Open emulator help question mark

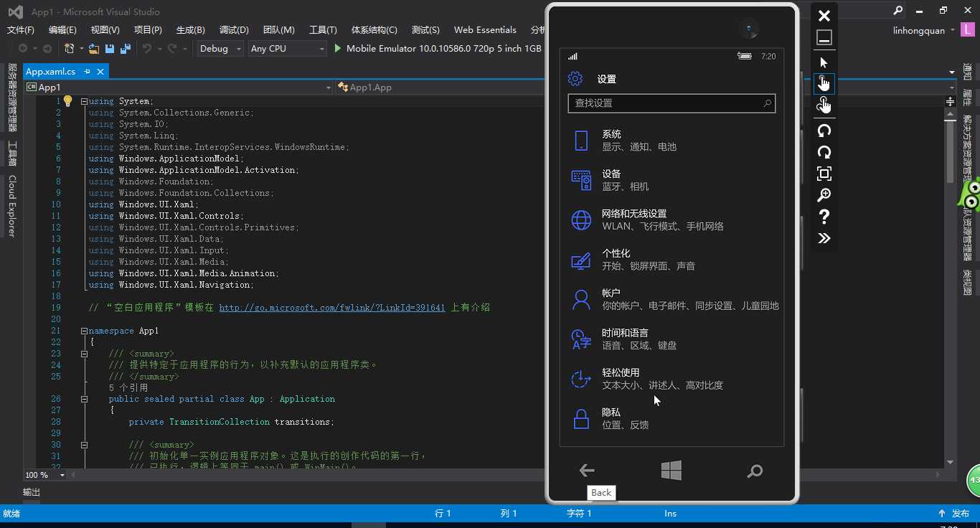click(824, 217)
